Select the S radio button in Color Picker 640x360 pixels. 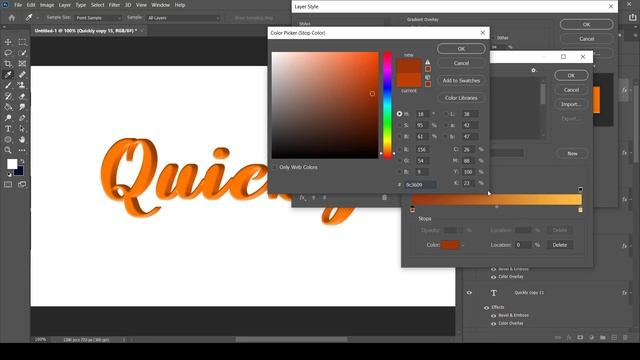pos(399,125)
